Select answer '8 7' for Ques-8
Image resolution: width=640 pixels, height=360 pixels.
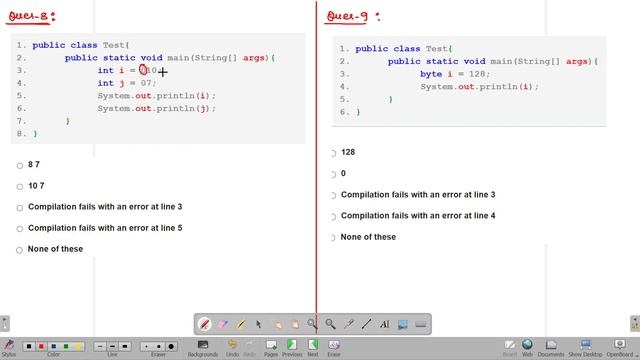(19, 165)
